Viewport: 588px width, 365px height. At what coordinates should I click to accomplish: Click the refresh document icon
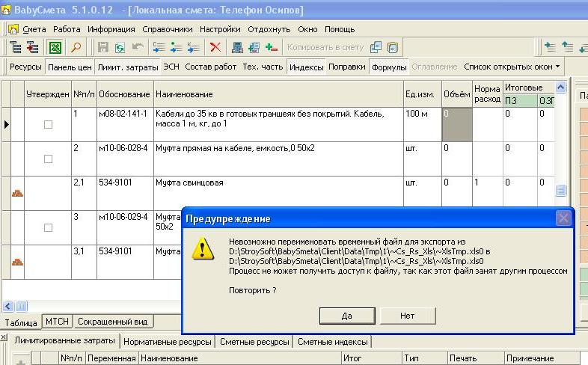coord(120,48)
